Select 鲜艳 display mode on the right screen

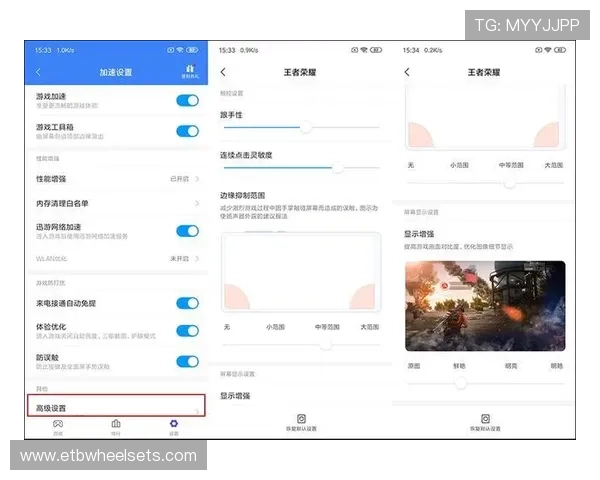click(x=459, y=366)
